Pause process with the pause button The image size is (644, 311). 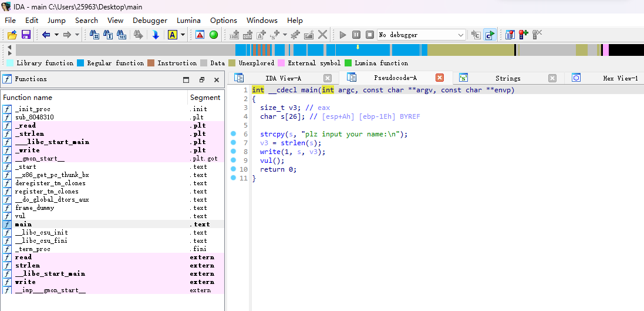tap(356, 35)
